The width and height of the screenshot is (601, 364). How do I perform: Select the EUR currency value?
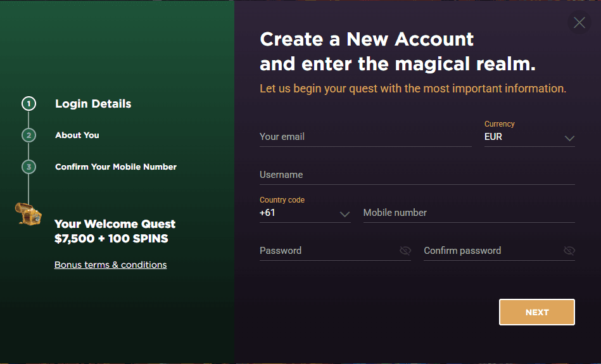(493, 137)
